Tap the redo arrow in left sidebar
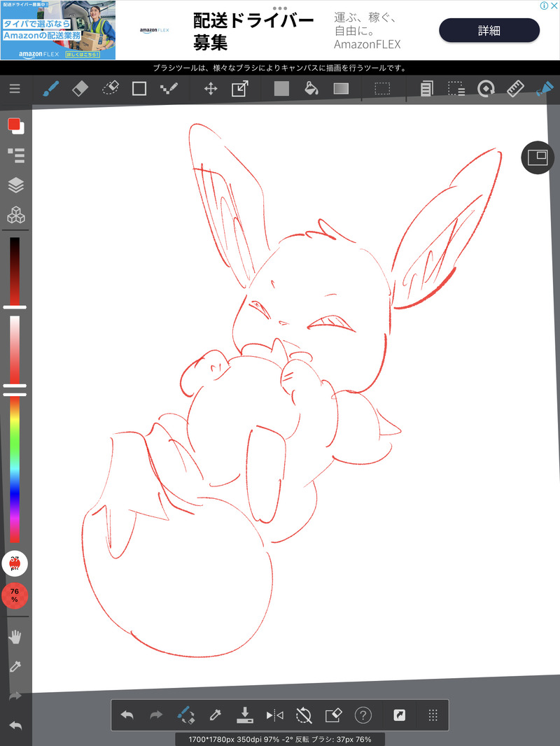 point(15,696)
